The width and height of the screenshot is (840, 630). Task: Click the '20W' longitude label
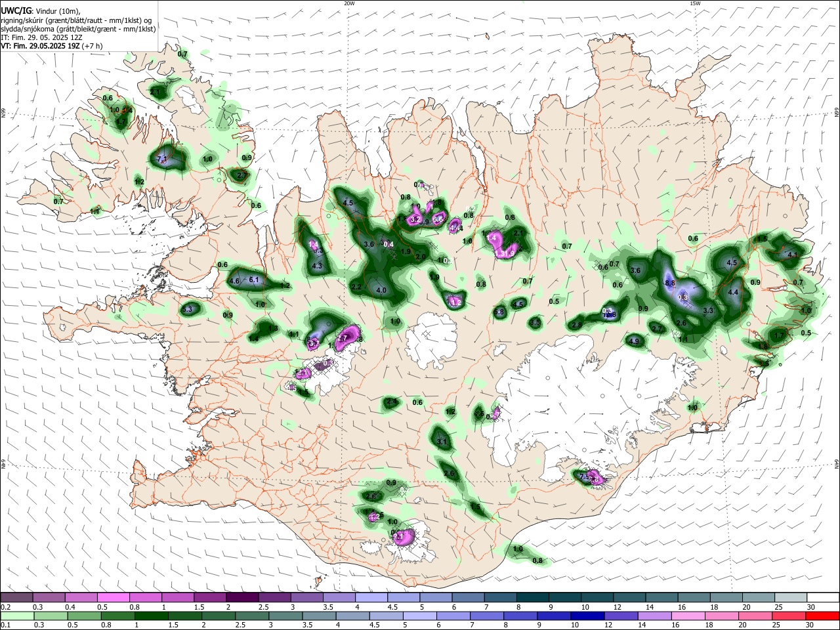point(350,3)
